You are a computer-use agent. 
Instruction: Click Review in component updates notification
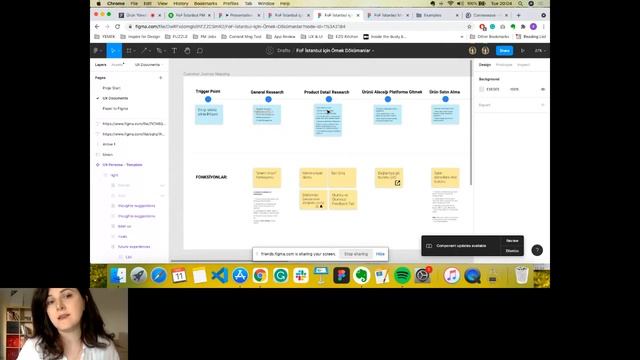point(512,241)
